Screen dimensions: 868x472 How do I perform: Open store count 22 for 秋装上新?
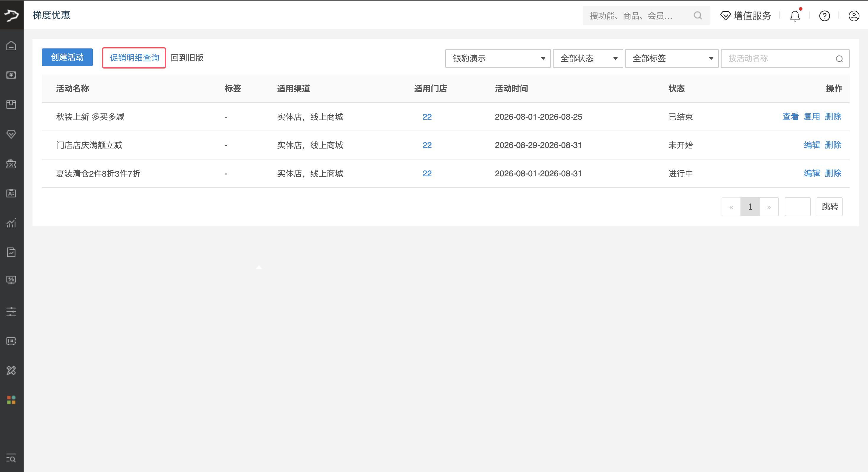click(x=427, y=117)
